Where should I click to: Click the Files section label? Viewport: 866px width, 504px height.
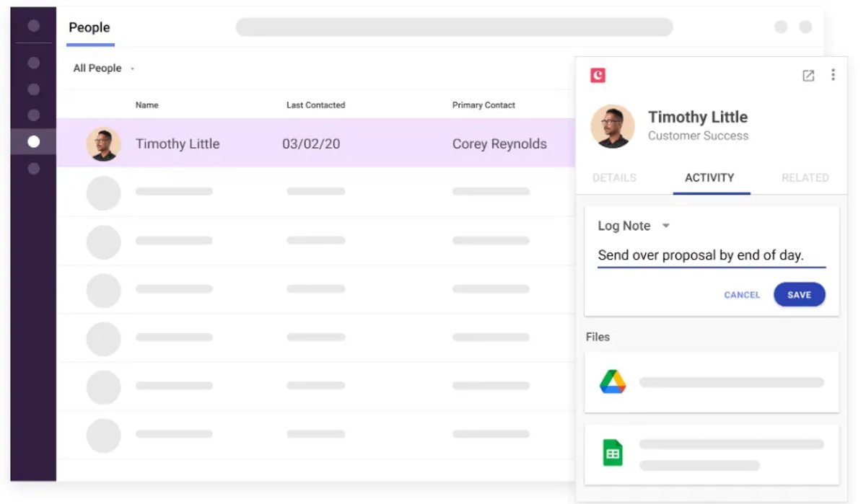[598, 337]
